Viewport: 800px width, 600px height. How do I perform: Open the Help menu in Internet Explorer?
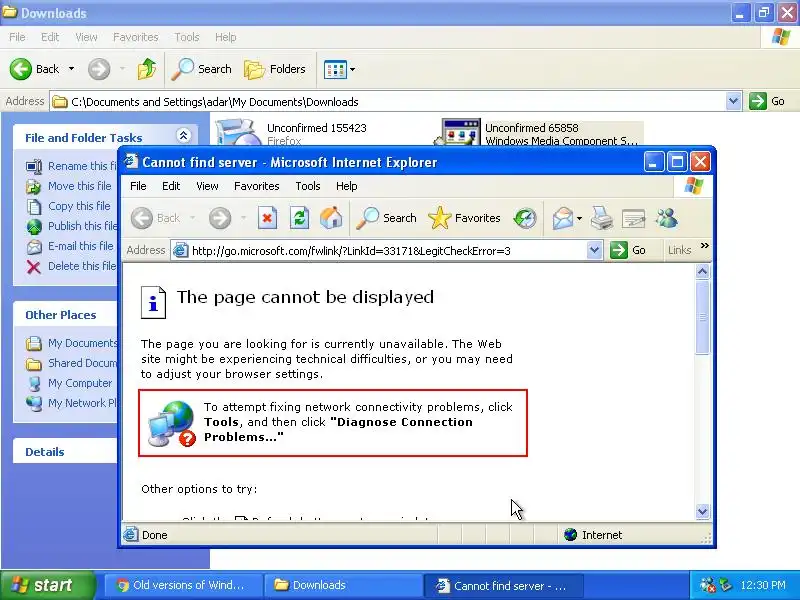pos(346,186)
